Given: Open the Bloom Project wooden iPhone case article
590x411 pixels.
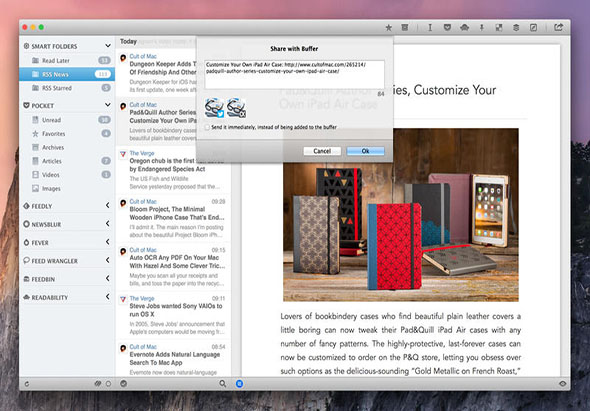Looking at the screenshot, I should pyautogui.click(x=173, y=218).
